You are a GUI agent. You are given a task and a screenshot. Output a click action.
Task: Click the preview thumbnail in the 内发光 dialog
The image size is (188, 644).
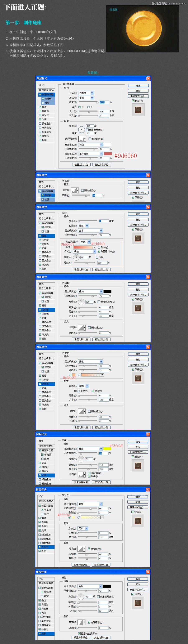pyautogui.click(x=138, y=378)
